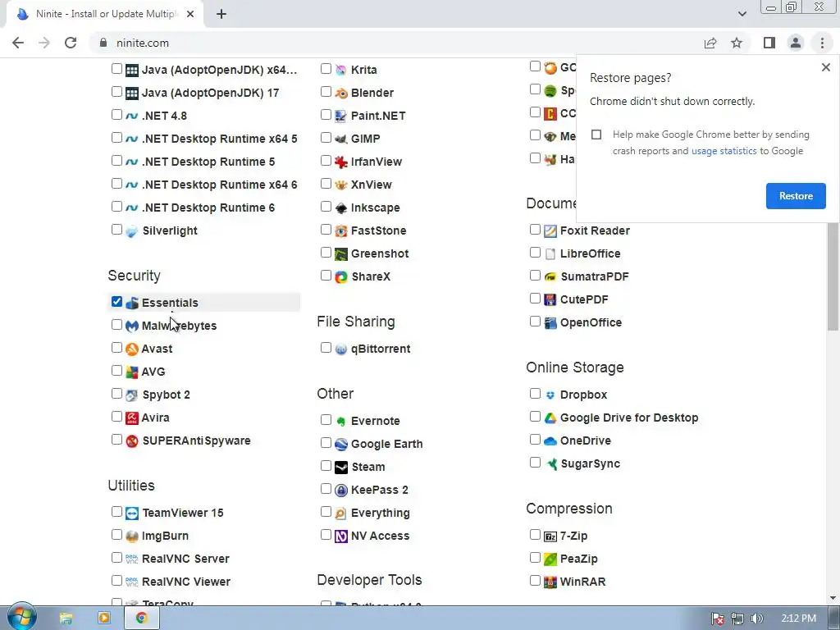The image size is (840, 630).
Task: Click the RealVNC Viewer label
Action: [186, 582]
